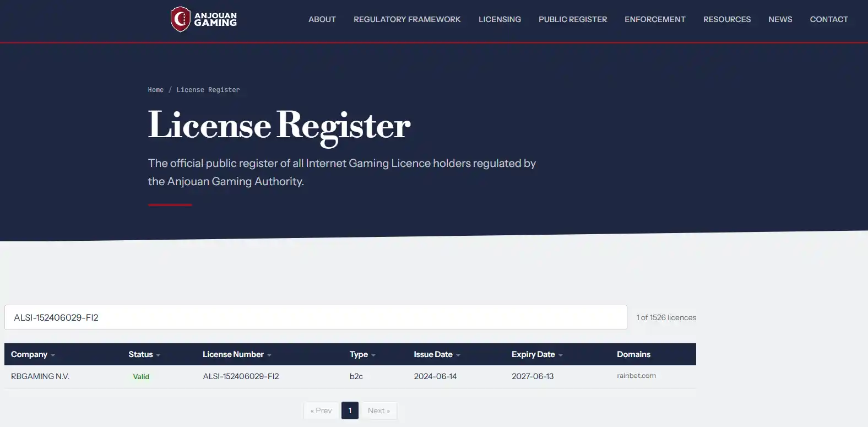Visit the News page
This screenshot has width=868, height=427.
pos(780,19)
